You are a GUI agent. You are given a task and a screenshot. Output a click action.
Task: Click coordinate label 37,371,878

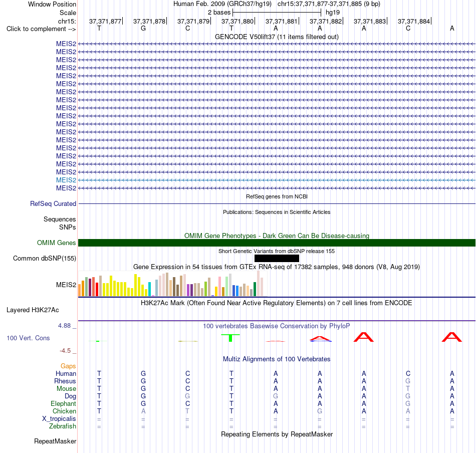[x=149, y=21]
